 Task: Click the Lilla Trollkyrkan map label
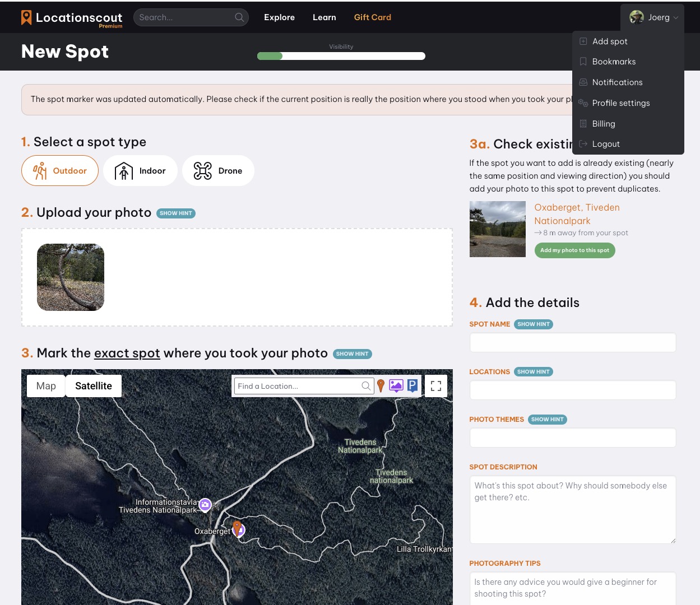424,549
